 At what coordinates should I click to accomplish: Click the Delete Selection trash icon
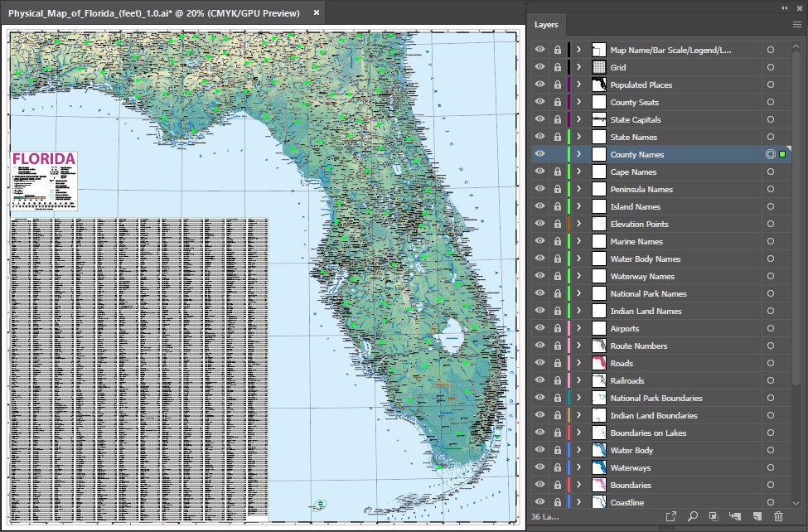779,515
